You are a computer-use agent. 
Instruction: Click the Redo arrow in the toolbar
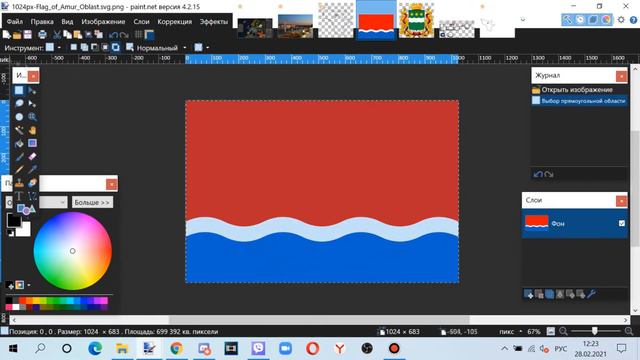(x=124, y=35)
